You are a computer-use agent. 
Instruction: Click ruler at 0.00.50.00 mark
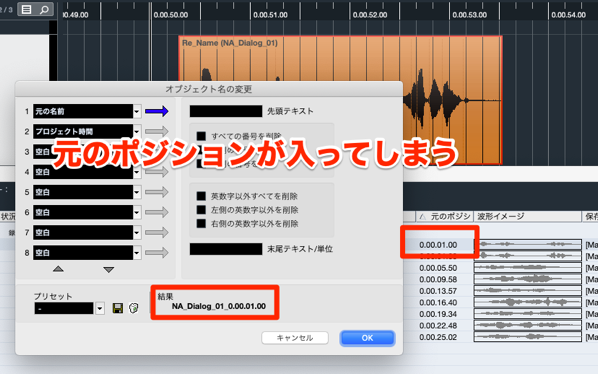pyautogui.click(x=170, y=15)
